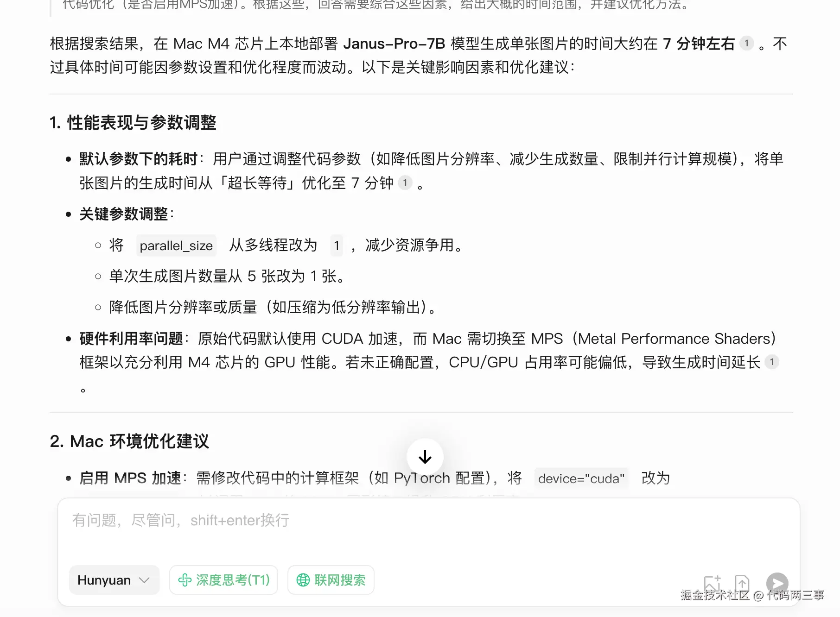Open the Hunyuan model dropdown
This screenshot has width=840, height=617.
click(x=114, y=580)
